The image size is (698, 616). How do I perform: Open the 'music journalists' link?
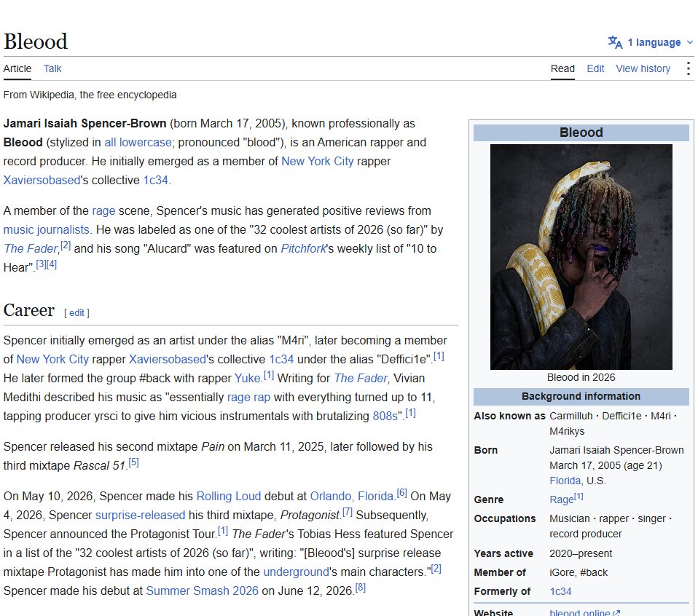(x=47, y=229)
